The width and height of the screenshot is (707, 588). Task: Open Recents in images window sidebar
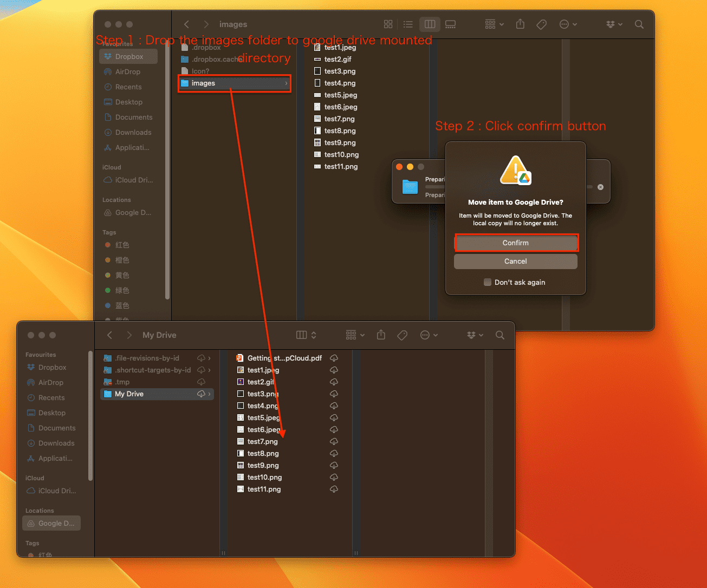pyautogui.click(x=128, y=87)
